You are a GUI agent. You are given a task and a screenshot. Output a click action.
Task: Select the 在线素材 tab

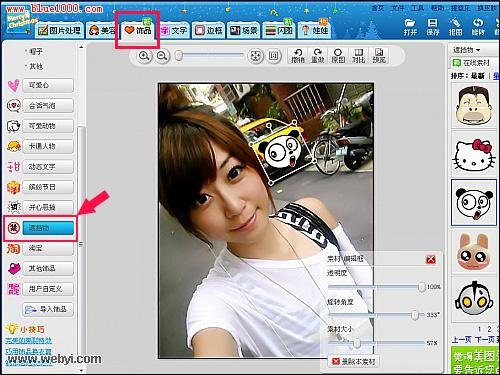point(472,63)
